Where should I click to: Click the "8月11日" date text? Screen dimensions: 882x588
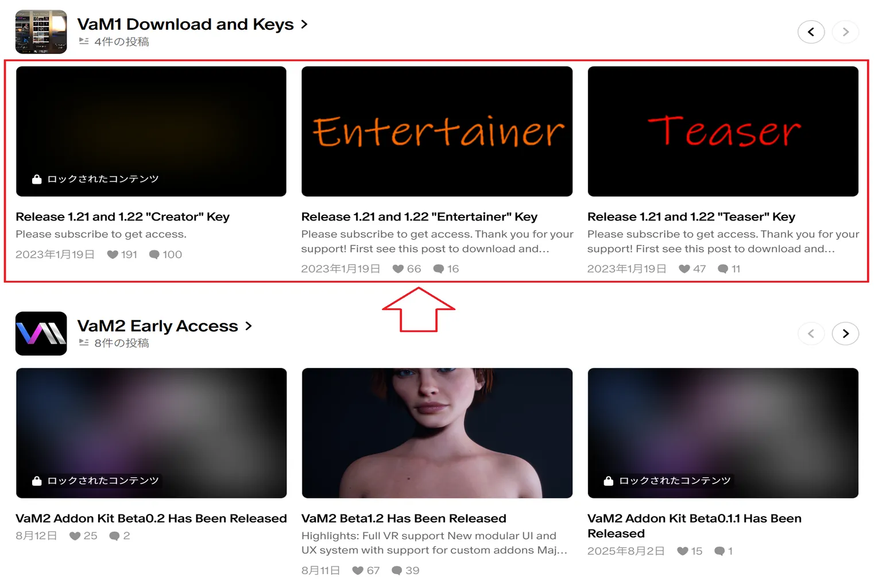[x=320, y=570]
